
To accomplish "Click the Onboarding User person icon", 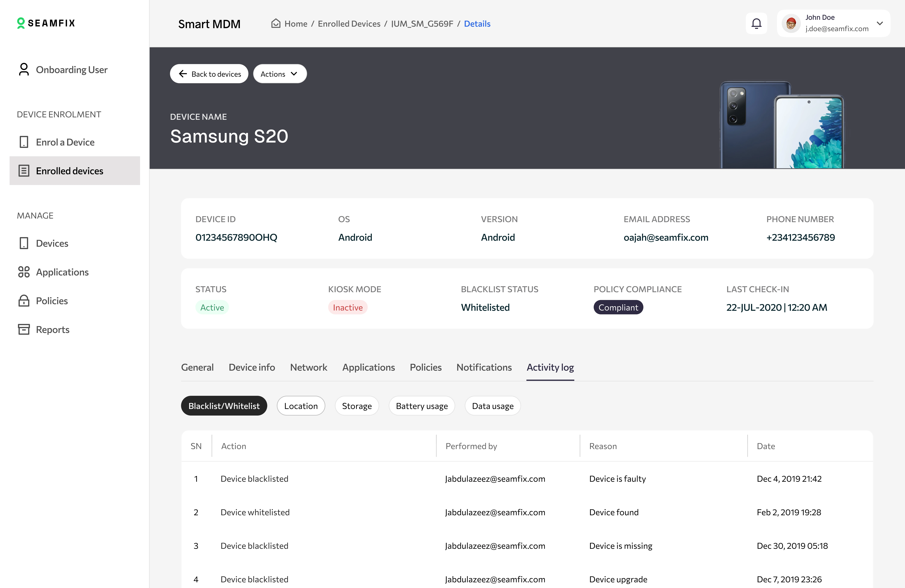I will (24, 70).
